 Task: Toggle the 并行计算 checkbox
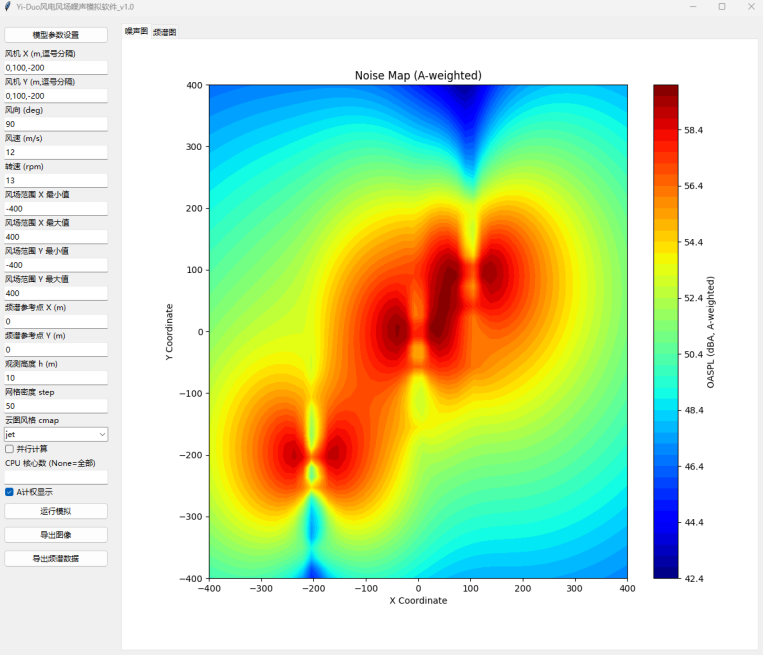tap(9, 449)
